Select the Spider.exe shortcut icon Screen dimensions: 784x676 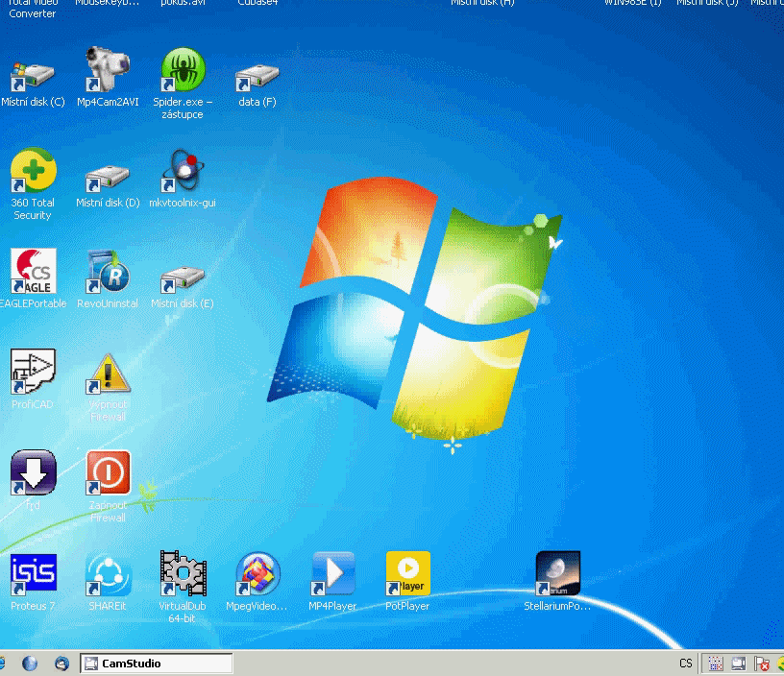[x=183, y=69]
